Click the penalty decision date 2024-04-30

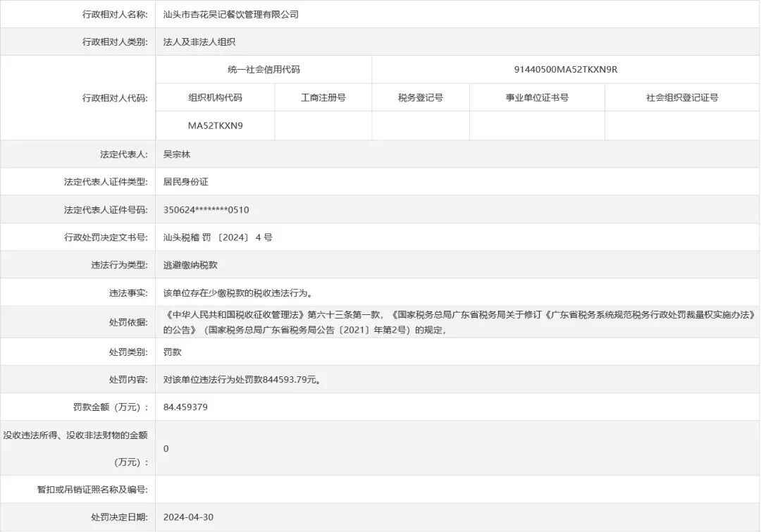tap(188, 517)
